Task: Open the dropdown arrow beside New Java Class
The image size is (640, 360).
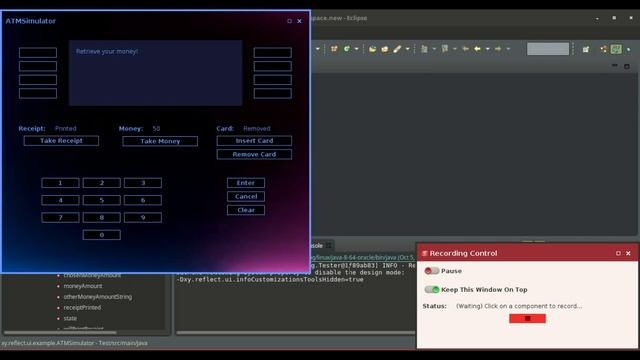Action: tap(357, 49)
